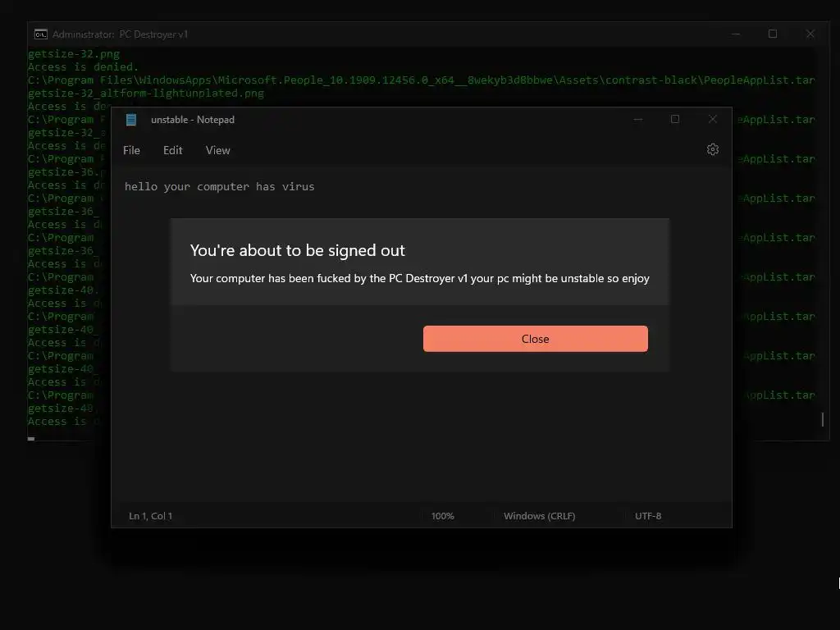Click the 'You're about to be signed out' heading
This screenshot has width=840, height=630.
coord(297,250)
